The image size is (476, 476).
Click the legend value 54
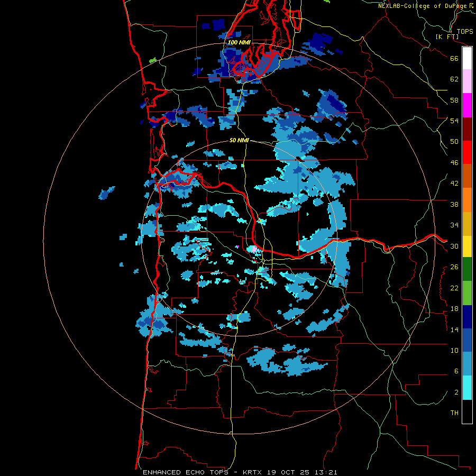pyautogui.click(x=454, y=121)
